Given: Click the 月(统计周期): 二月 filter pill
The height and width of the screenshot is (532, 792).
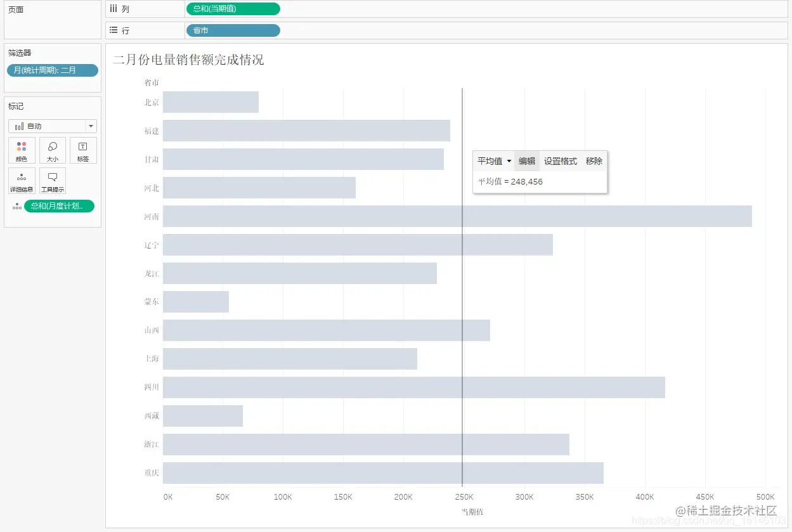Looking at the screenshot, I should (53, 70).
